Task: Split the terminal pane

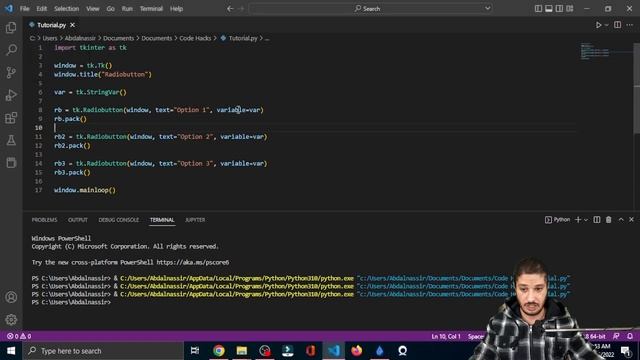Action: (597, 220)
